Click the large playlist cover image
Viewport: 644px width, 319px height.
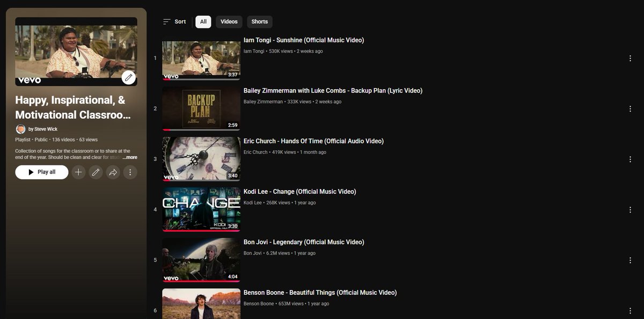click(x=76, y=52)
